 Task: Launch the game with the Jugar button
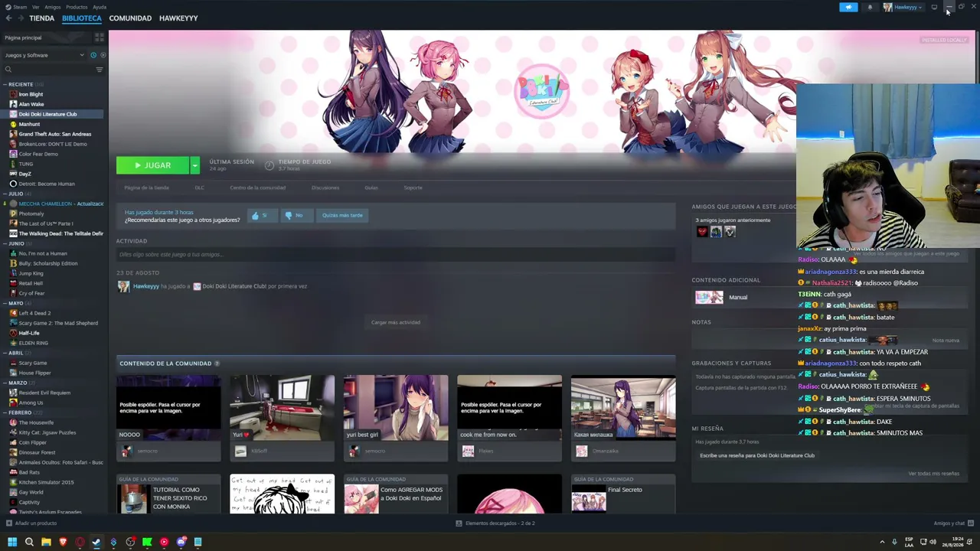click(153, 165)
